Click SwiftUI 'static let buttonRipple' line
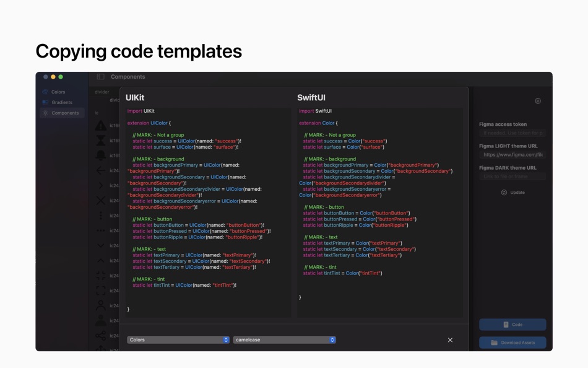This screenshot has height=368, width=588. (355, 226)
